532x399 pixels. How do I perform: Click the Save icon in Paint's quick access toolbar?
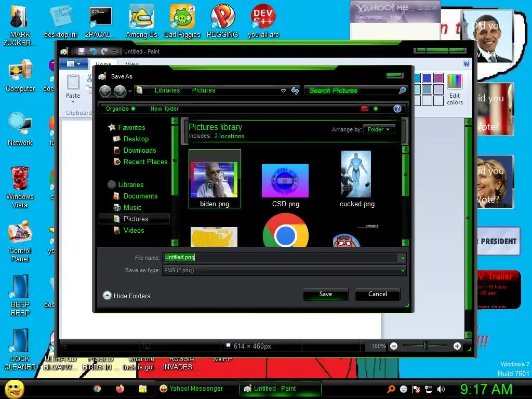81,51
